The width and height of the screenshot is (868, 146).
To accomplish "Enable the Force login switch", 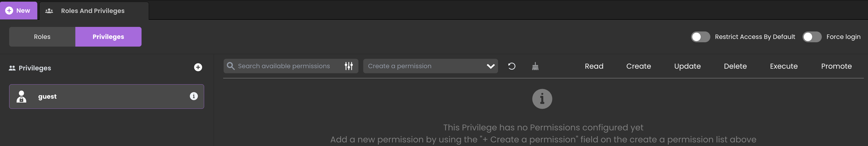I will [812, 37].
